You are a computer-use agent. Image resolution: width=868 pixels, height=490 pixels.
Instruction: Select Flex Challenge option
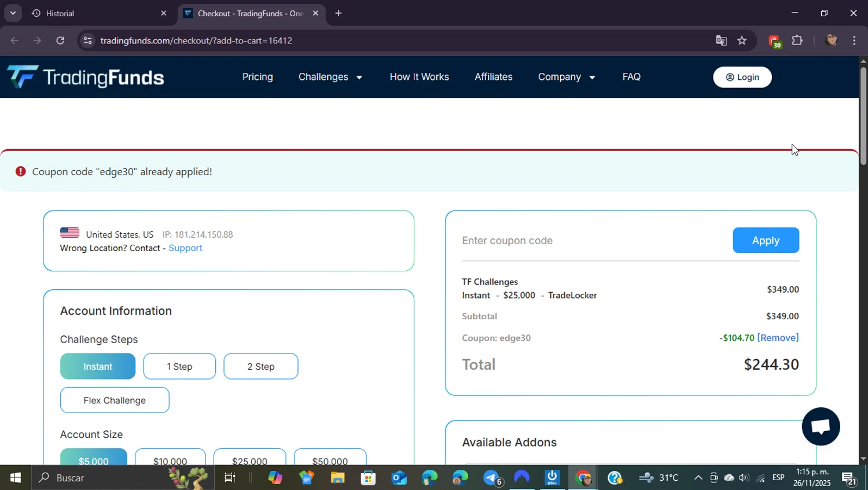tap(115, 400)
